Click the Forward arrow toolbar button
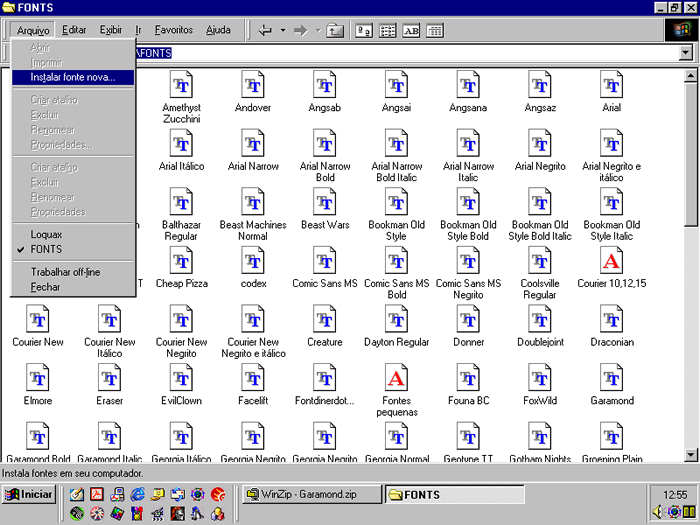The height and width of the screenshot is (525, 700). click(300, 30)
